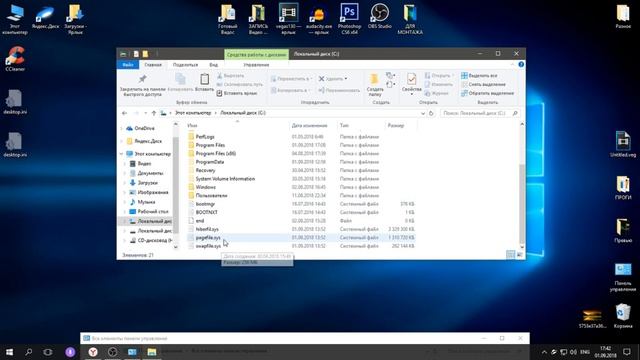Image resolution: width=640 pixels, height=360 pixels.
Task: Click the Back arrow in Explorer
Action: tap(124, 113)
